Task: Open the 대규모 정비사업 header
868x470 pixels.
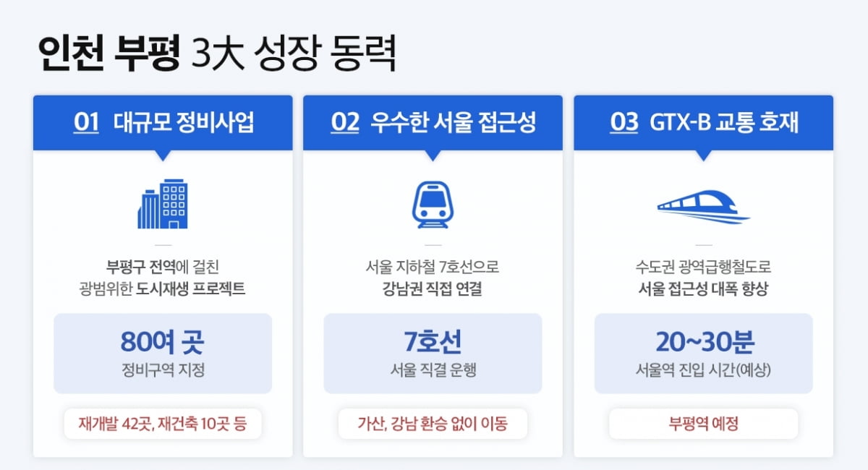Action: click(184, 123)
